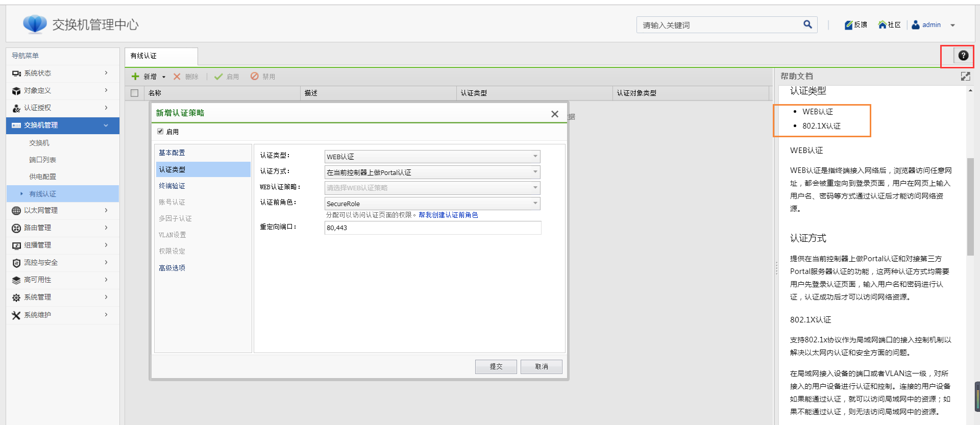Select 高级选项 in the dialog sidebar
The image size is (980, 425).
(x=172, y=268)
